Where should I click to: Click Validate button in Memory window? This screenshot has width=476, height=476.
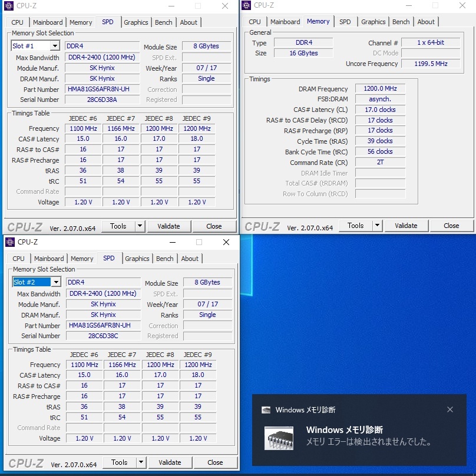[406, 226]
